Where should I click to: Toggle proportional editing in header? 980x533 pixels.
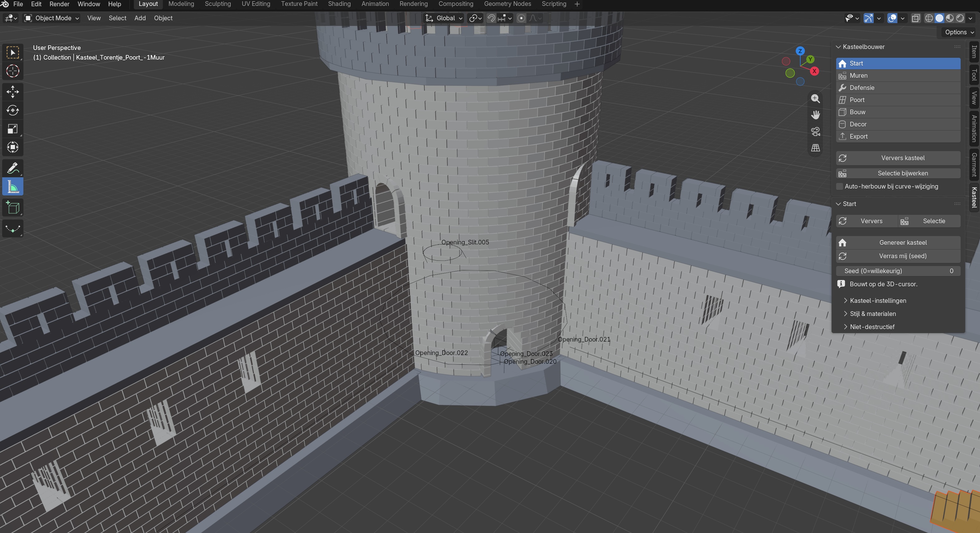(x=521, y=18)
